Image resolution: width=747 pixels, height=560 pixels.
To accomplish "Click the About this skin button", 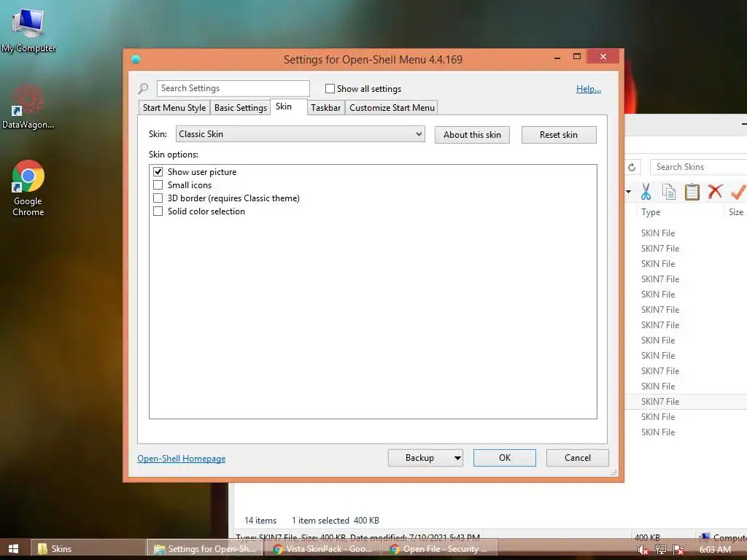I will coord(472,135).
